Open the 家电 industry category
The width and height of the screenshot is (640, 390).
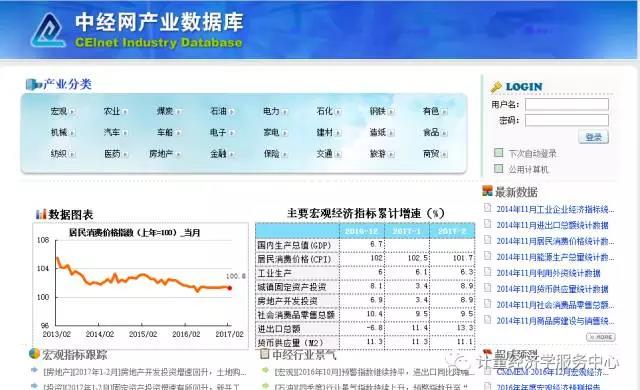(271, 132)
